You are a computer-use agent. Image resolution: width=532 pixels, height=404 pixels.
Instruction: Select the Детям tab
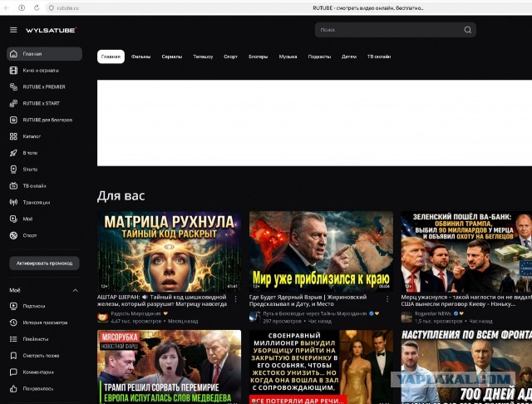pos(349,57)
